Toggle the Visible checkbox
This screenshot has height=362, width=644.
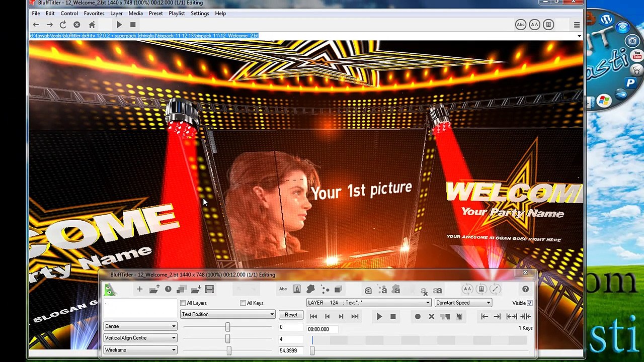coord(529,303)
